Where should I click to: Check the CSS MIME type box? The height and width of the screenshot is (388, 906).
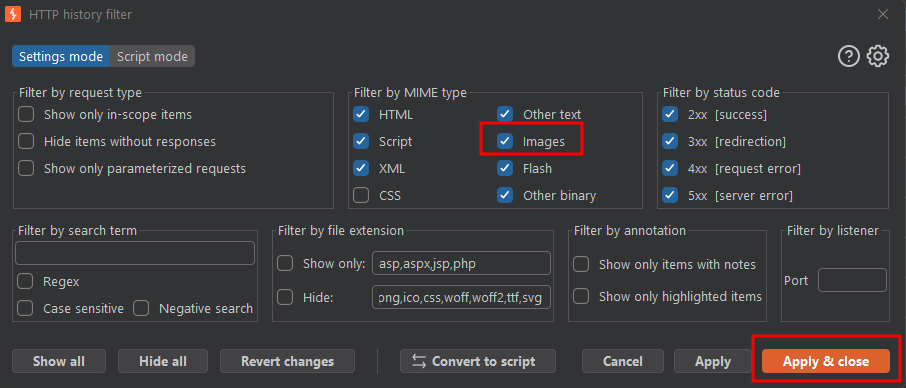pos(361,195)
